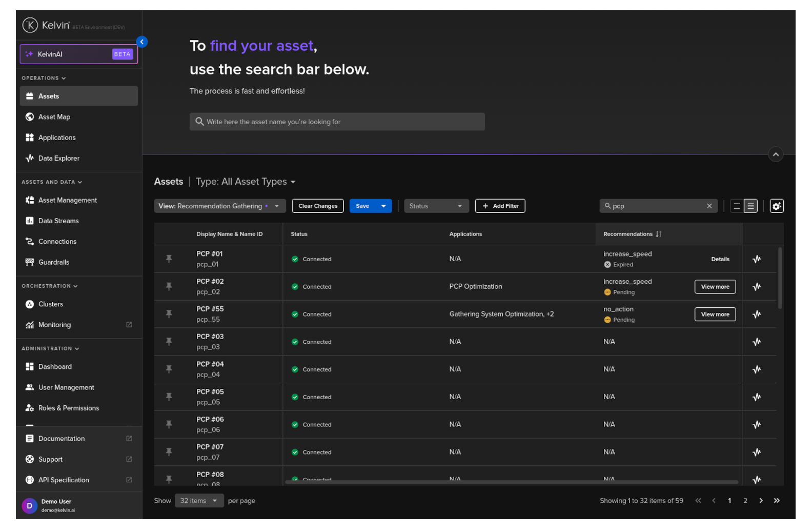Viewport: 812px width, 530px height.
Task: Go to the last page of results
Action: [x=776, y=501]
